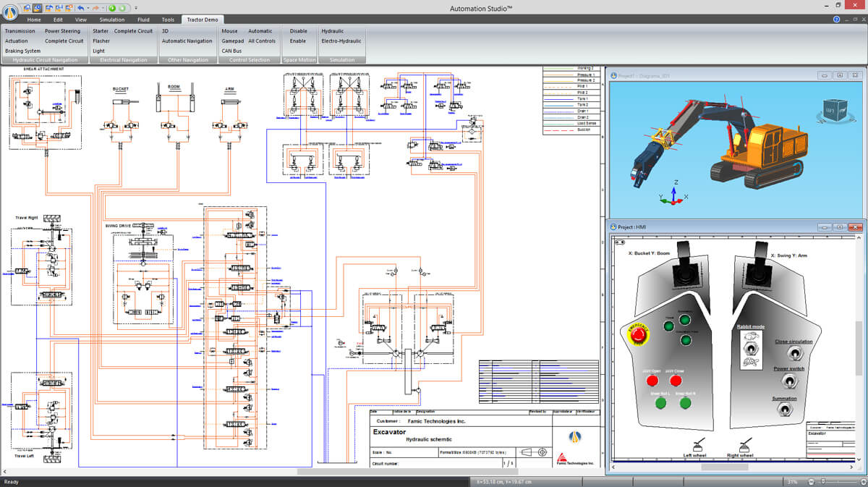Viewport: 868px width, 487px height.
Task: Click the zoom out icon in HMI status bar
Action: pos(812,481)
